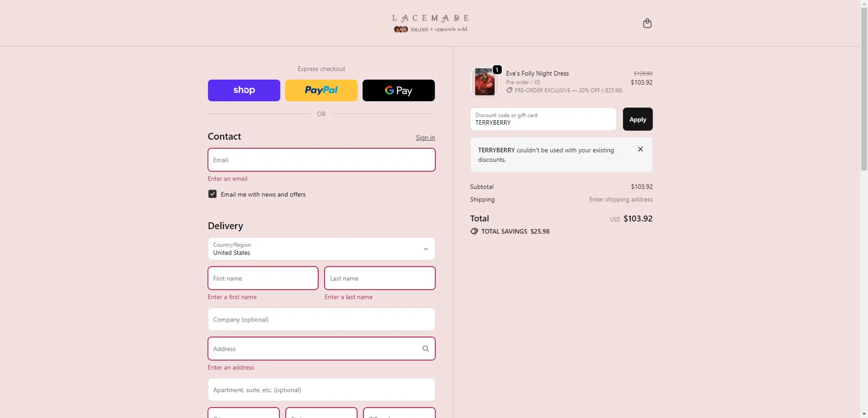This screenshot has width=868, height=418.
Task: Click the Delivery section heading
Action: 226,226
